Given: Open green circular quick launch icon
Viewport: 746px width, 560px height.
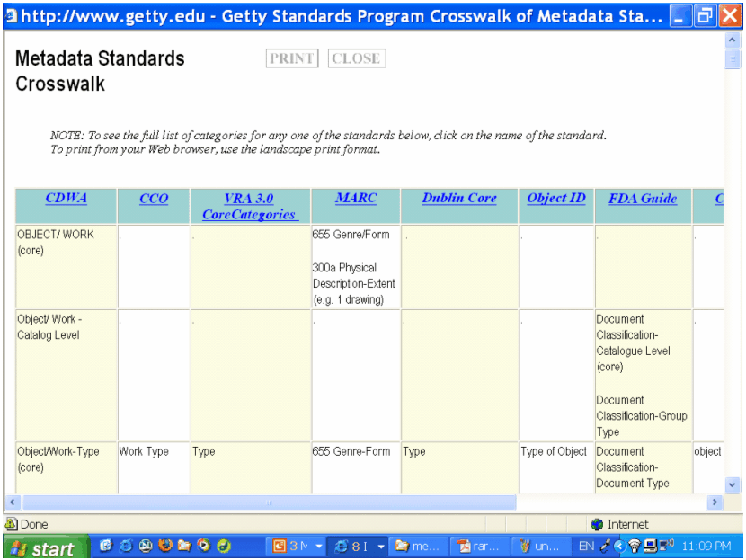Looking at the screenshot, I should [224, 546].
